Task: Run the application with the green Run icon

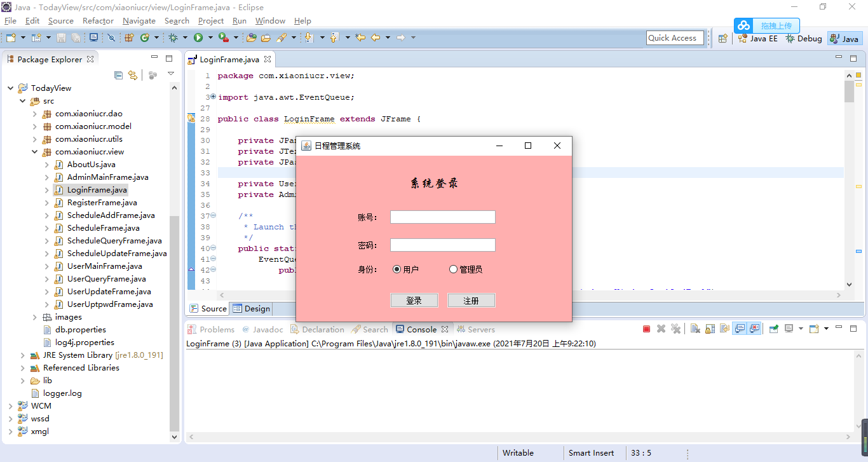Action: [198, 37]
